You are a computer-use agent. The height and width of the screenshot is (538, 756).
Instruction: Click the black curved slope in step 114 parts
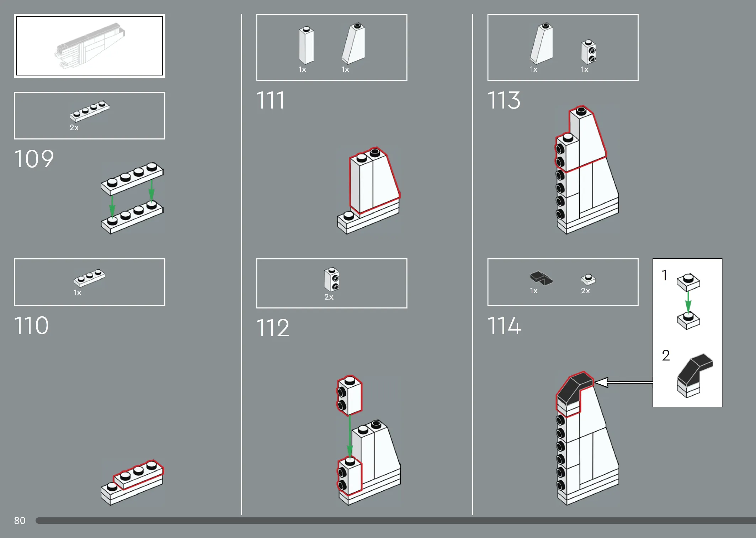coord(541,278)
